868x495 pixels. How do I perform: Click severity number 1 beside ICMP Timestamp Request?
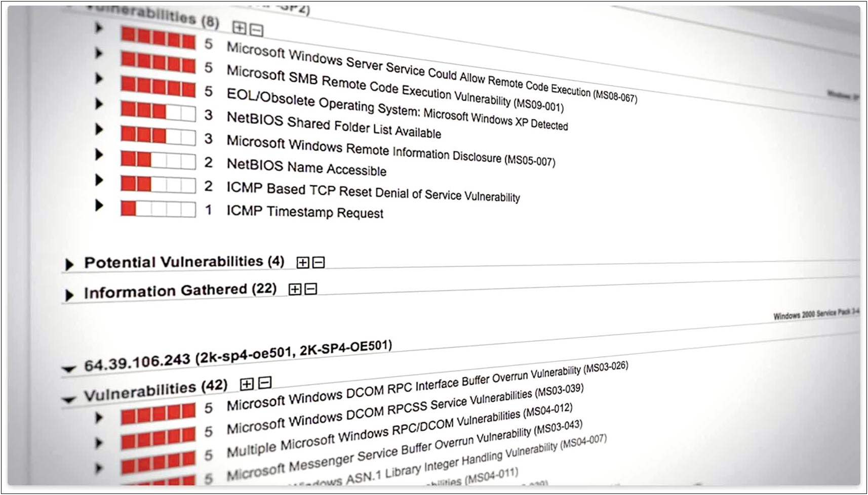point(208,210)
